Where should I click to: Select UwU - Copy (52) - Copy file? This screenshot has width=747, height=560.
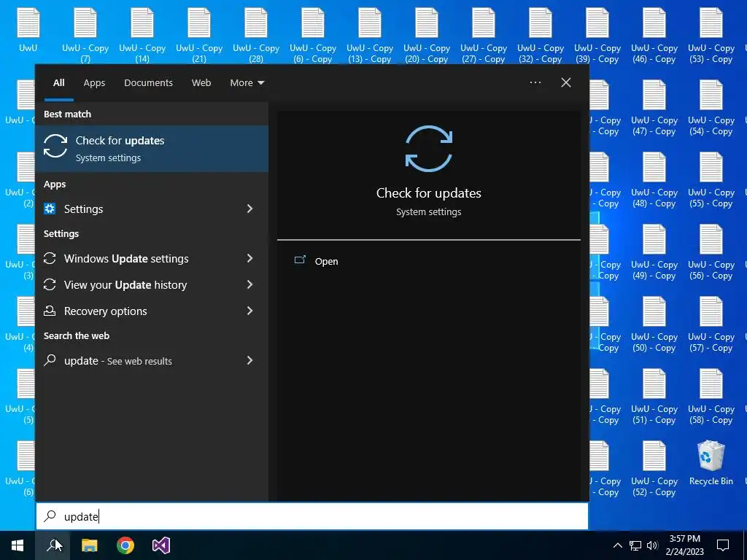coord(654,467)
